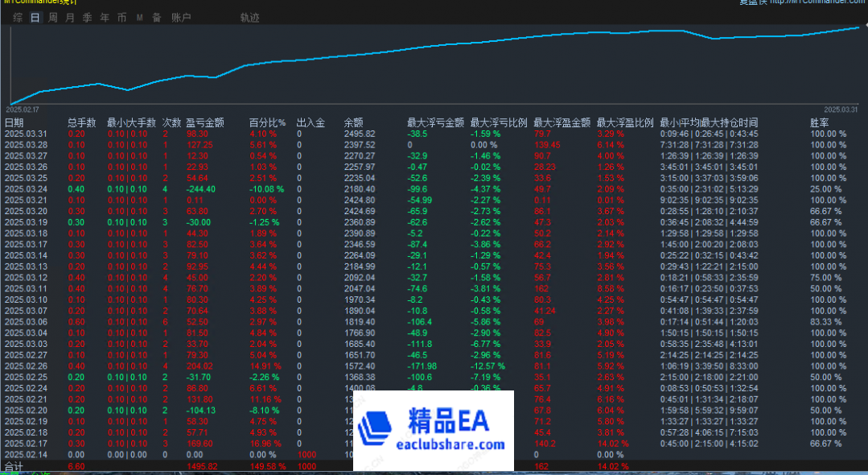The height and width of the screenshot is (475, 868).
Task: Open the 季 quarterly tab
Action: pyautogui.click(x=88, y=18)
